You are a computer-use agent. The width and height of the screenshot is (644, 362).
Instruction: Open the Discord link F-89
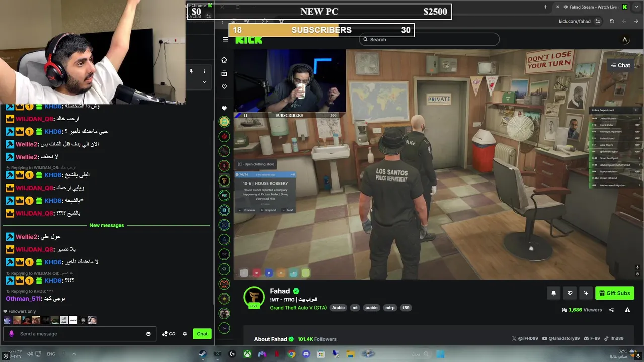click(591, 339)
